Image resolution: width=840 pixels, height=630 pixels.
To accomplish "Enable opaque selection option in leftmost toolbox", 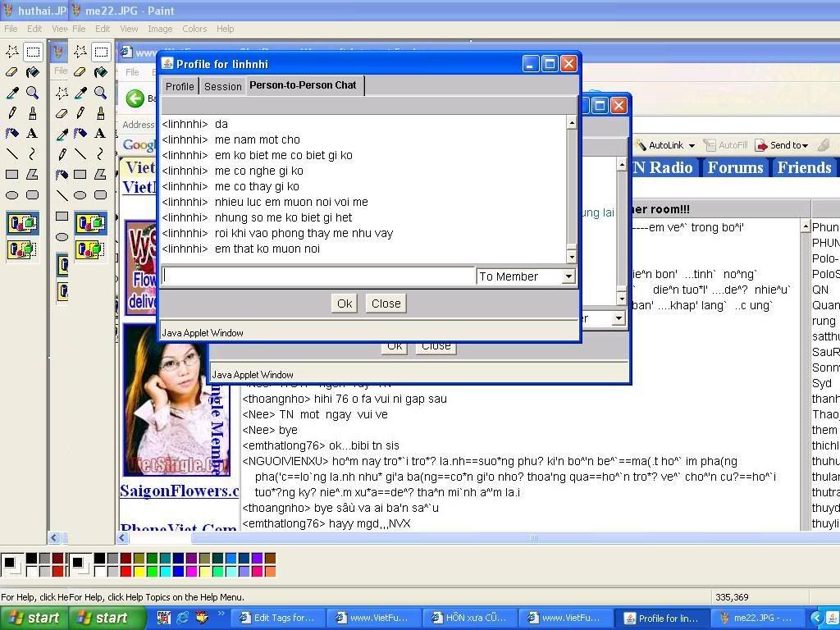I will pos(22,223).
